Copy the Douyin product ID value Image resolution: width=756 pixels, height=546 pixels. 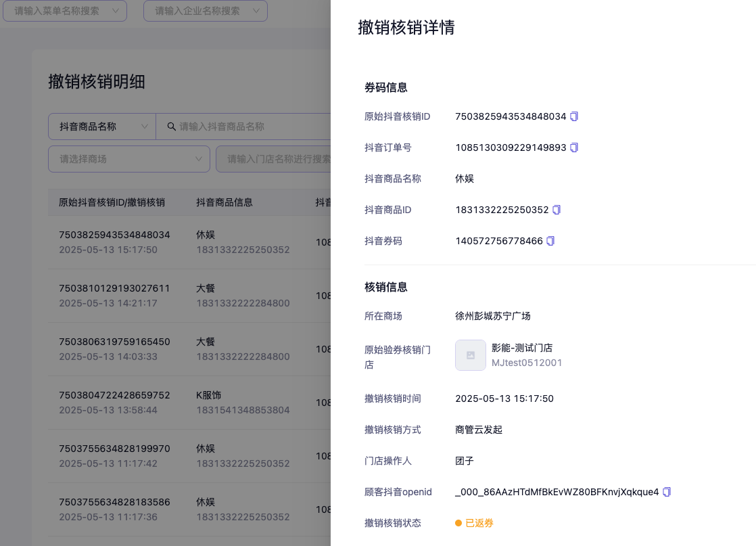[x=557, y=210]
